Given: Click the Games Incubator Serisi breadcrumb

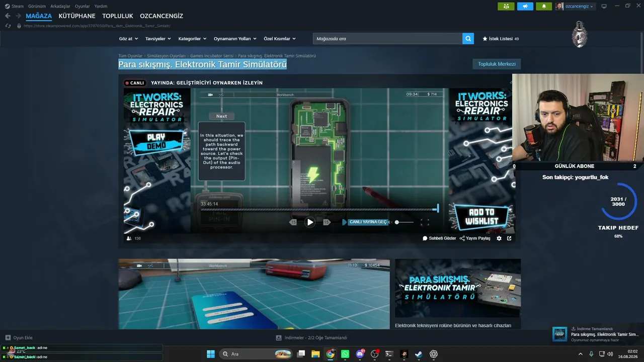Looking at the screenshot, I should pyautogui.click(x=212, y=56).
